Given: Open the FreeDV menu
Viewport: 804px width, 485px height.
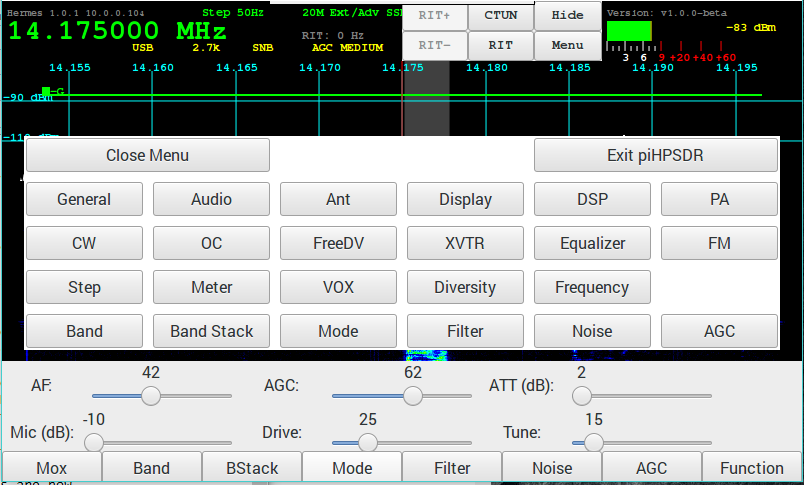Looking at the screenshot, I should [338, 243].
